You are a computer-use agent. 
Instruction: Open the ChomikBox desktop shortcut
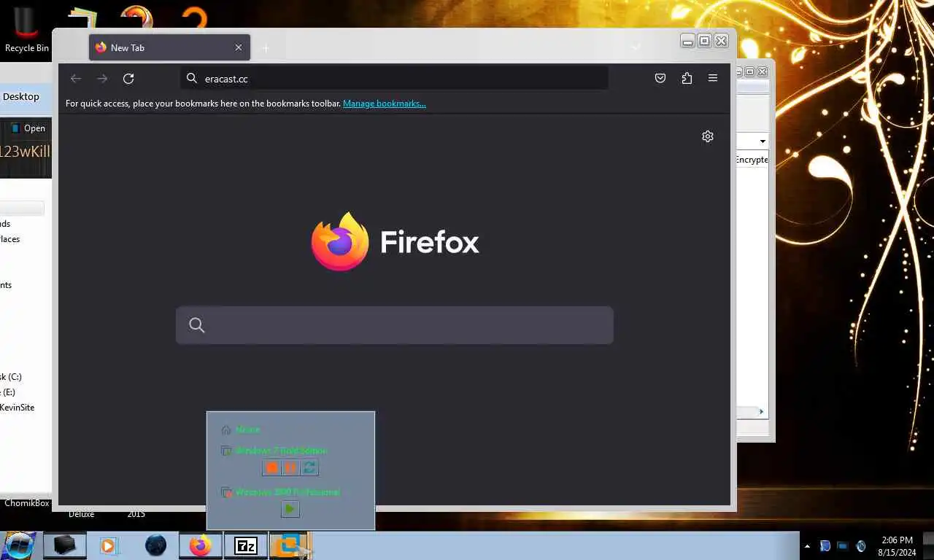[27, 503]
